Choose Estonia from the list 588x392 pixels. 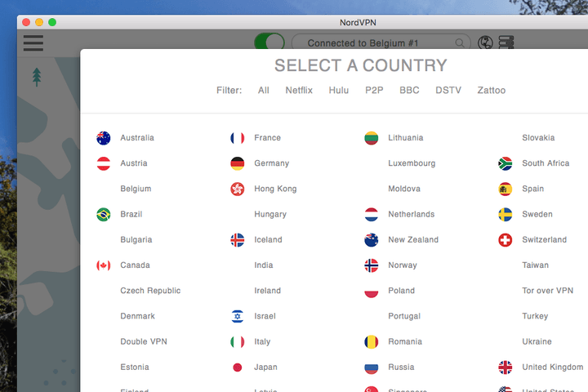point(135,367)
